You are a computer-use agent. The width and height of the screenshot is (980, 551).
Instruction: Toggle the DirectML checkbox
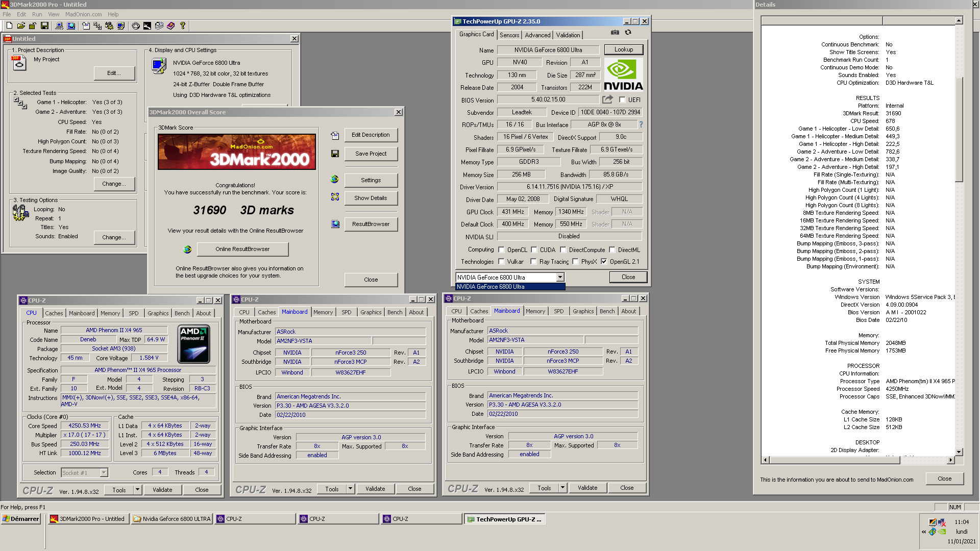pyautogui.click(x=612, y=250)
